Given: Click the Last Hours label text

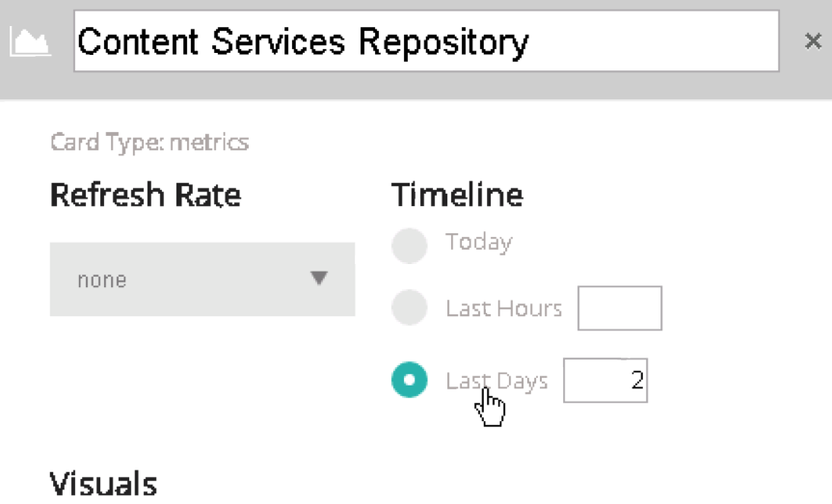Looking at the screenshot, I should click(503, 308).
